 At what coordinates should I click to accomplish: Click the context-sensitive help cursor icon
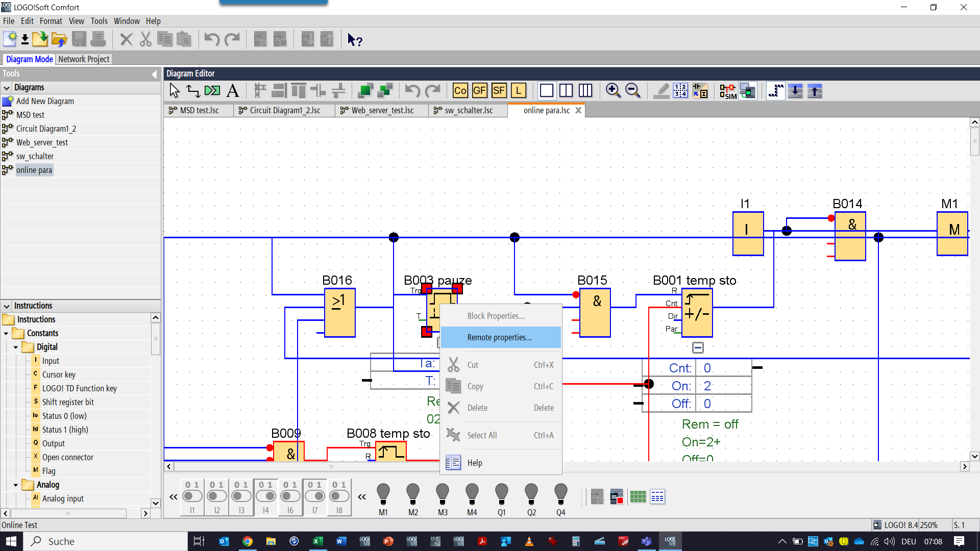click(355, 40)
